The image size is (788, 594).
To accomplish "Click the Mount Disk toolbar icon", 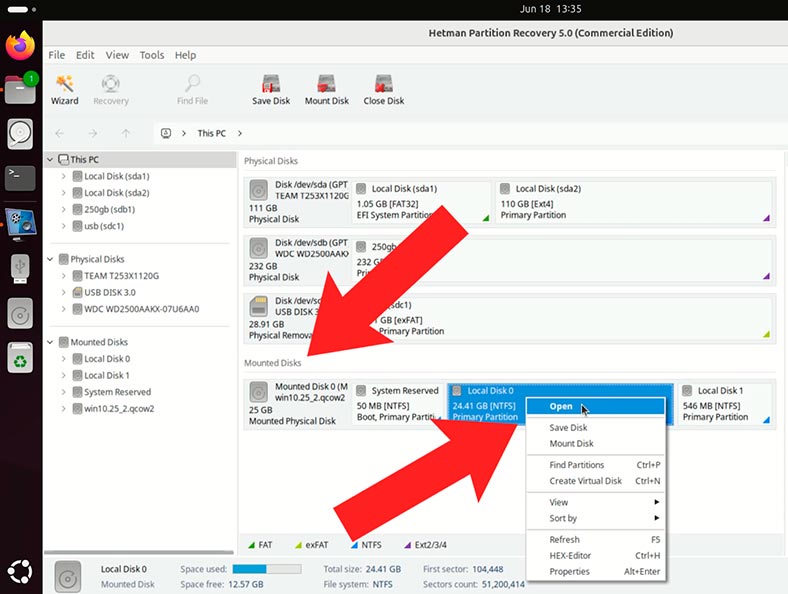I will [327, 90].
